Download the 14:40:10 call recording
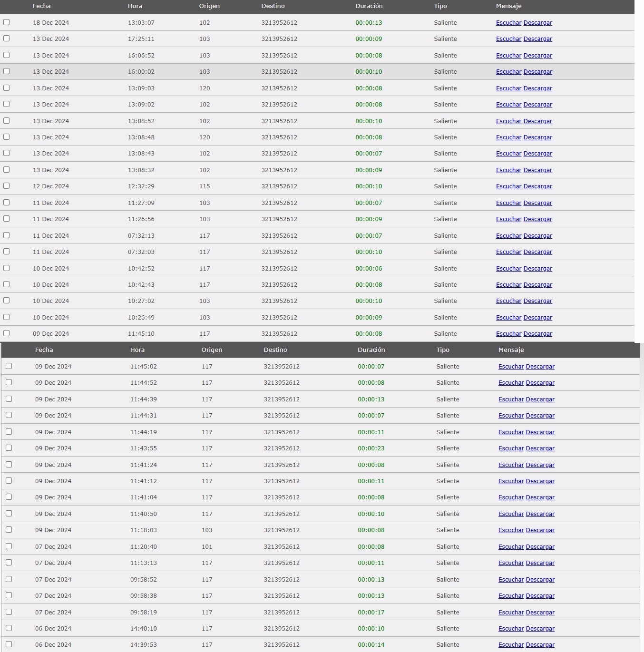Viewport: 644px width, 652px height. [540, 629]
